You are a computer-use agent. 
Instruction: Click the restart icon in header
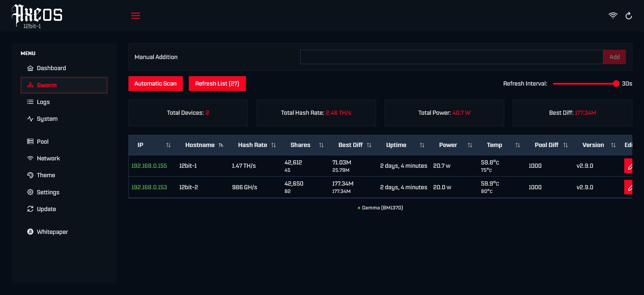(629, 15)
